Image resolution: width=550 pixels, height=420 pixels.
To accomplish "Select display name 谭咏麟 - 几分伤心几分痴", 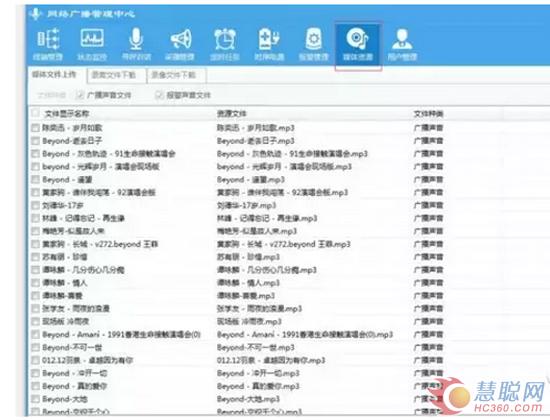I will (83, 270).
